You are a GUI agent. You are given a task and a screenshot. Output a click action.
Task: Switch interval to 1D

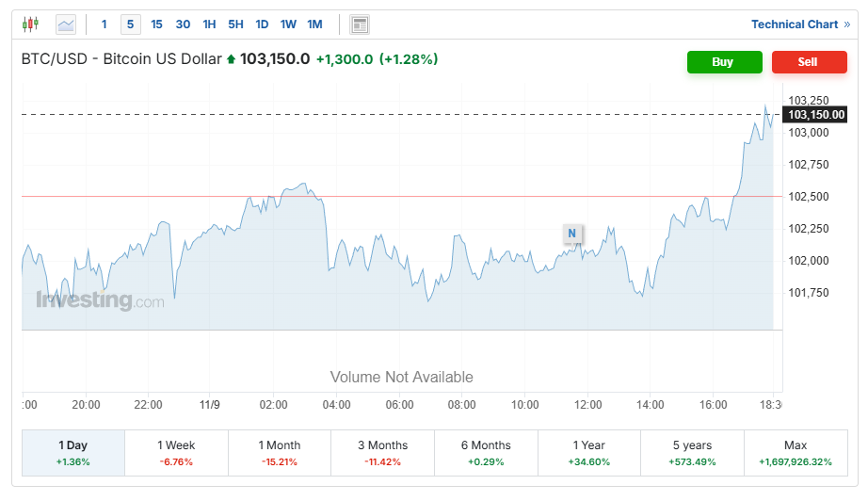tap(262, 24)
